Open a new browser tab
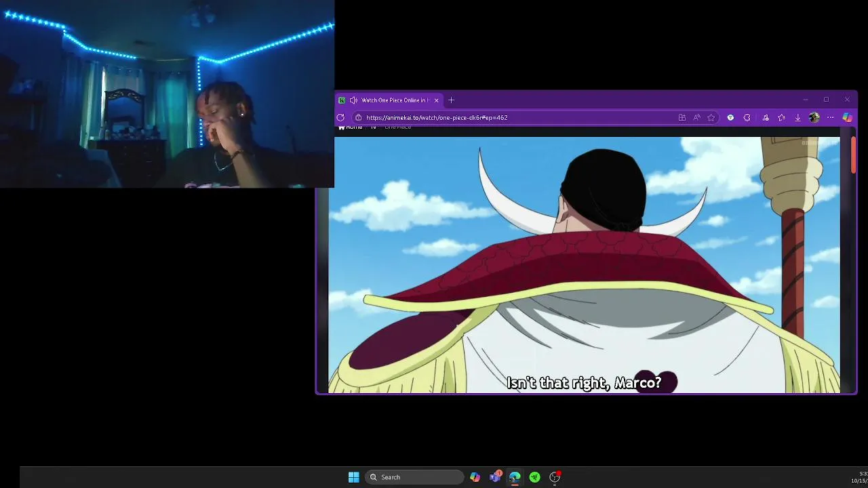The width and height of the screenshot is (868, 488). 451,100
